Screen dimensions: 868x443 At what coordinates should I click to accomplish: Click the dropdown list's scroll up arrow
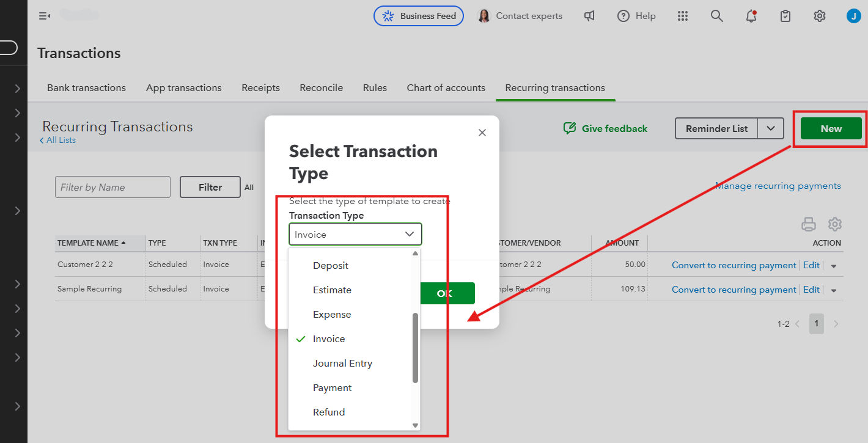click(415, 253)
